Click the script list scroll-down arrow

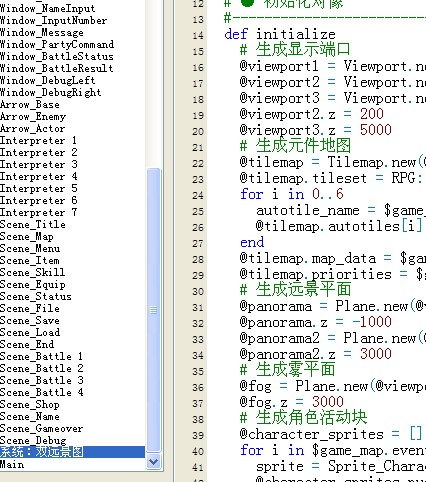[154, 462]
